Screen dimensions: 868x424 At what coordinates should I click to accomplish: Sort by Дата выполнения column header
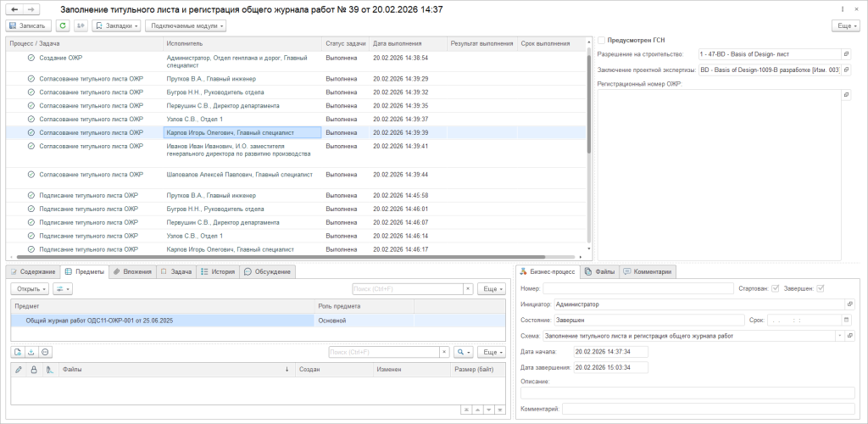(408, 43)
